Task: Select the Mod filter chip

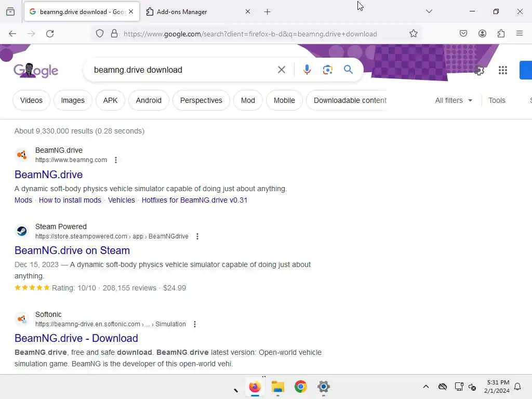Action: click(x=248, y=100)
